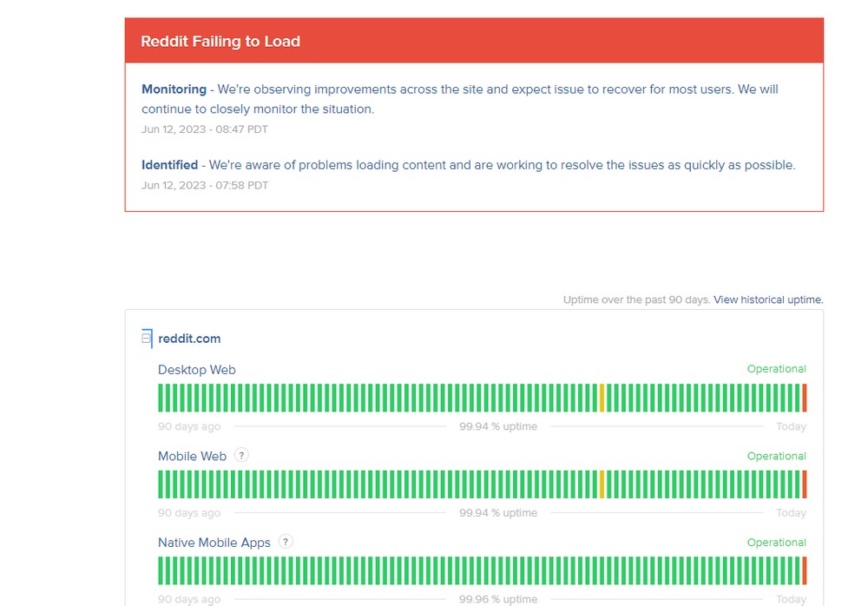Click Mobile Web Operational status text

[x=777, y=456]
